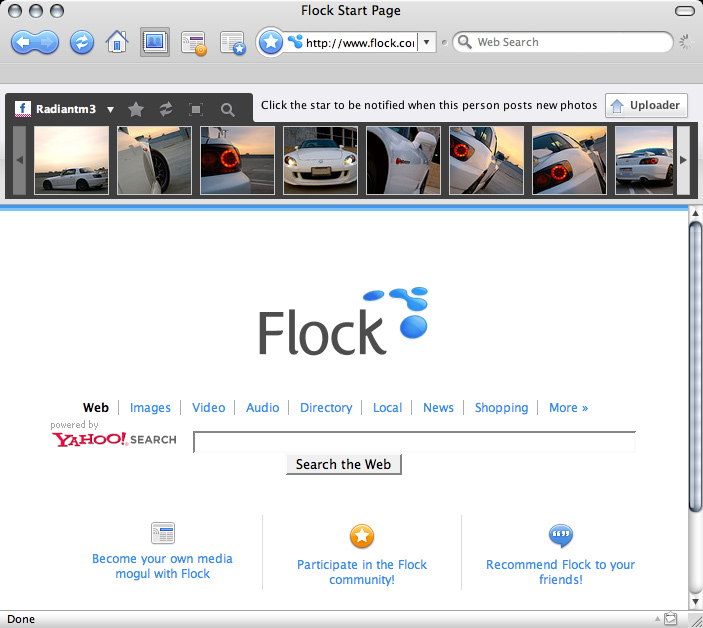Switch to Audio search tab
Viewport: 703px width, 628px height.
(262, 407)
